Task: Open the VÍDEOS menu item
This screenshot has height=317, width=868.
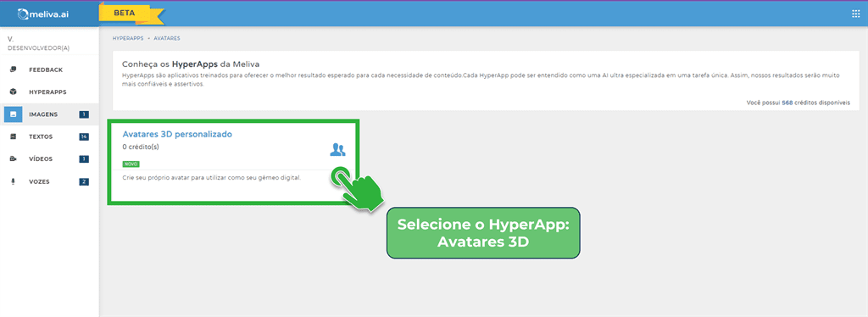Action: click(x=41, y=158)
